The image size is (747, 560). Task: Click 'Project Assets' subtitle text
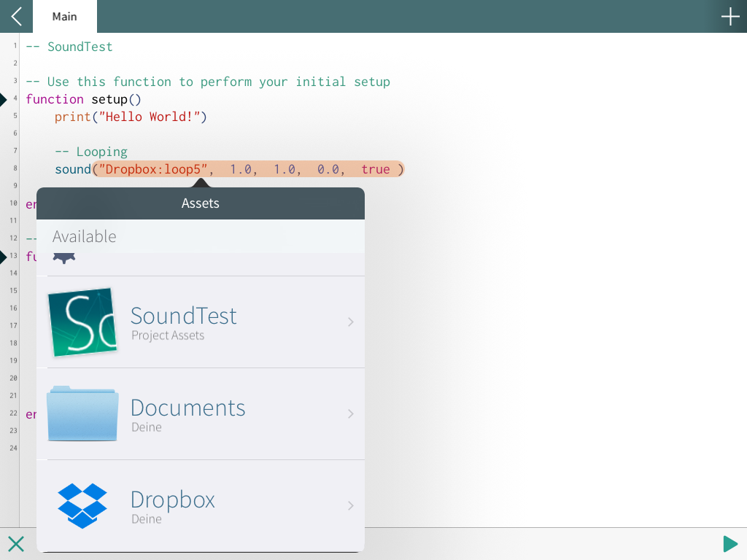(168, 335)
